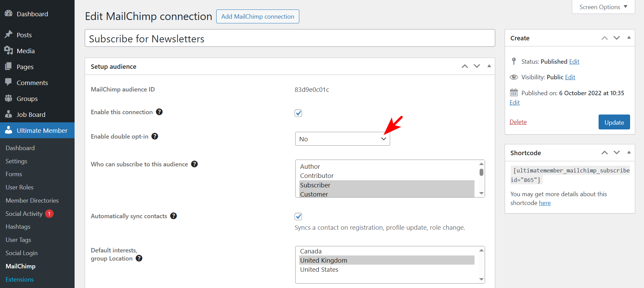Toggle the Automatically sync contacts checkbox
Viewport: 644px width, 288px height.
coord(298,217)
